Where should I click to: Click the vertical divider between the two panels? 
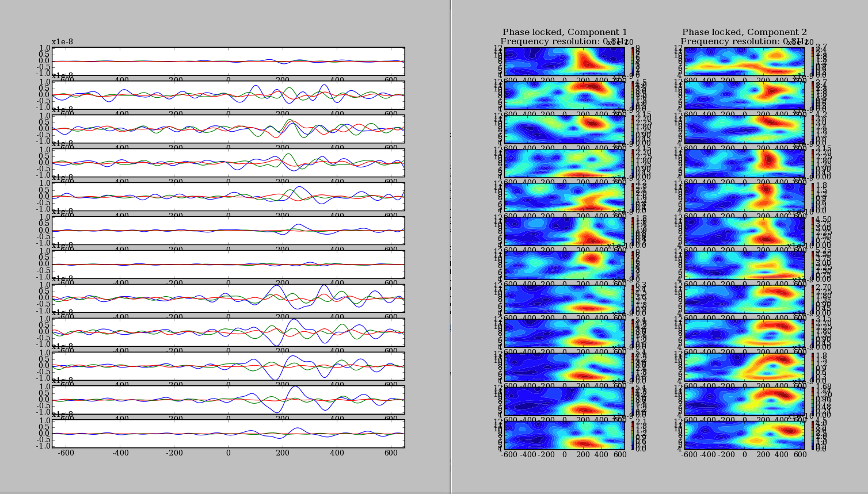(451, 247)
